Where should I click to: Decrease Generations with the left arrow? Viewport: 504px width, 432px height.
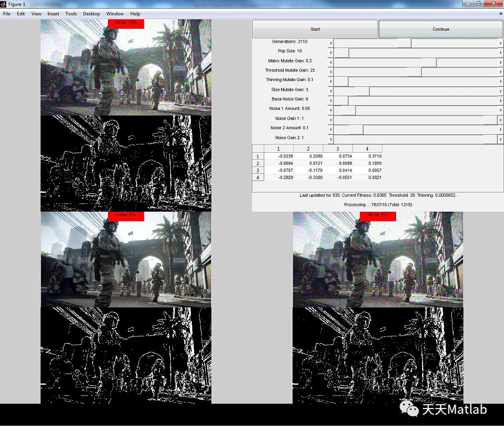point(331,43)
